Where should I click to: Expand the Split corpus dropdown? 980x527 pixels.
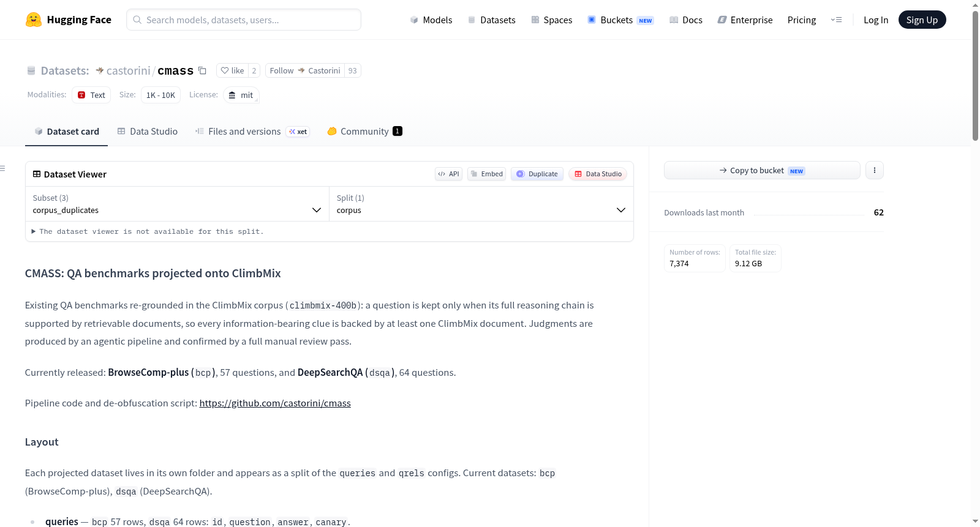(481, 204)
